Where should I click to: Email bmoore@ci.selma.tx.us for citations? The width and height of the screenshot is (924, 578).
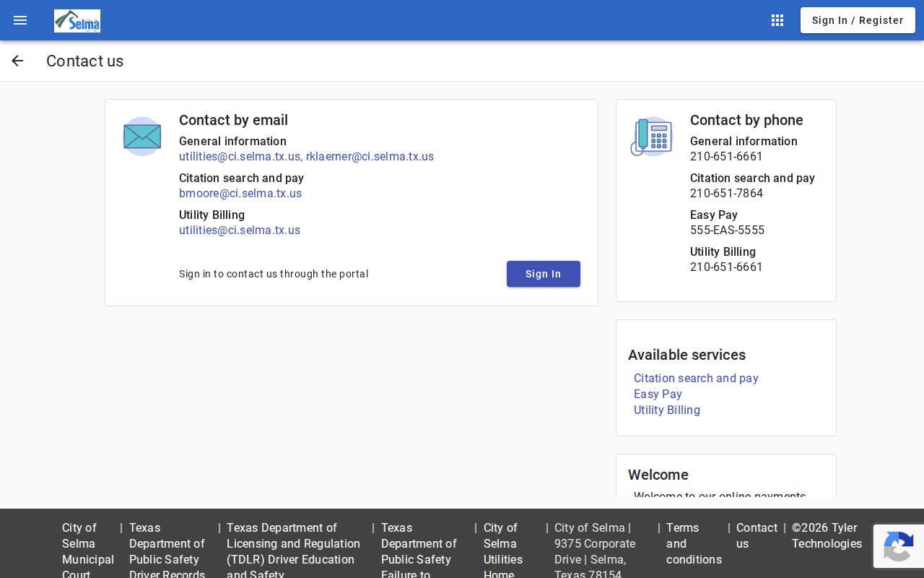(x=240, y=194)
